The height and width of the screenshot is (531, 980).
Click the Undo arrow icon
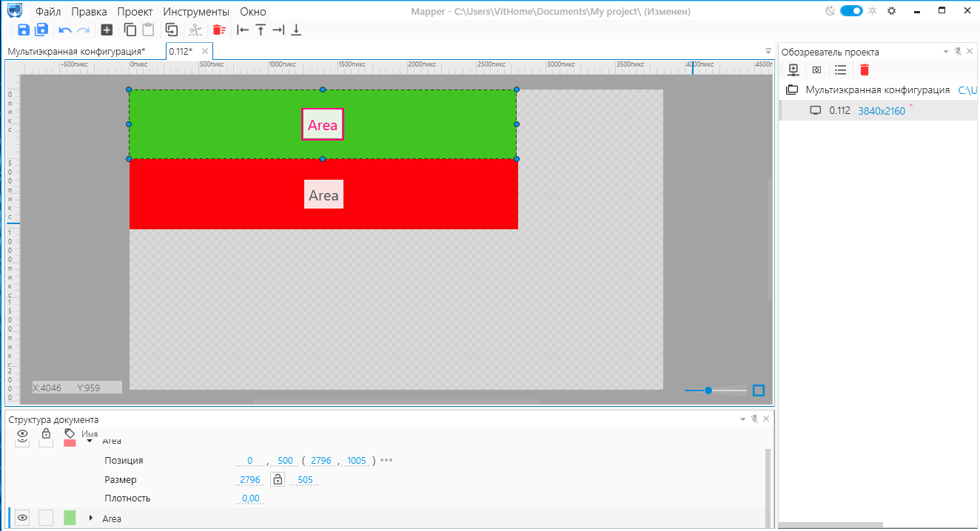tap(65, 30)
